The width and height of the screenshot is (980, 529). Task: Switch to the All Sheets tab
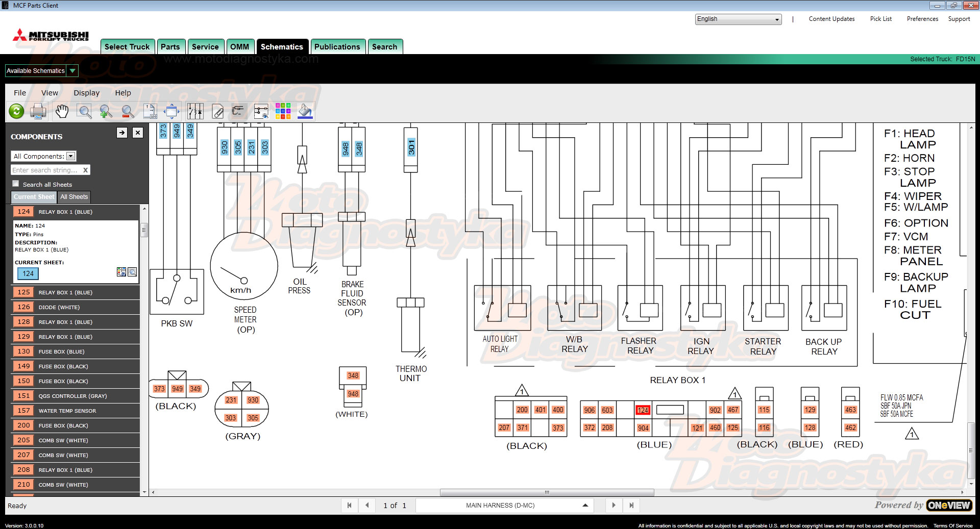[74, 197]
